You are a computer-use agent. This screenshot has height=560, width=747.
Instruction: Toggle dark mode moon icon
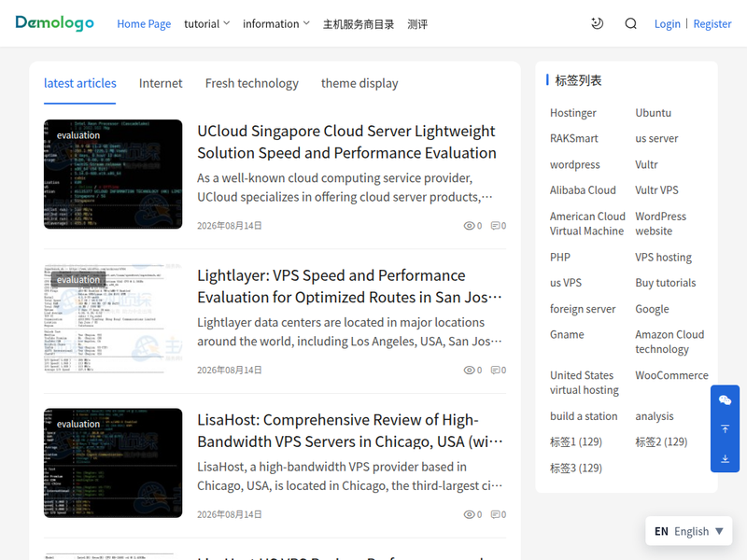click(x=597, y=23)
